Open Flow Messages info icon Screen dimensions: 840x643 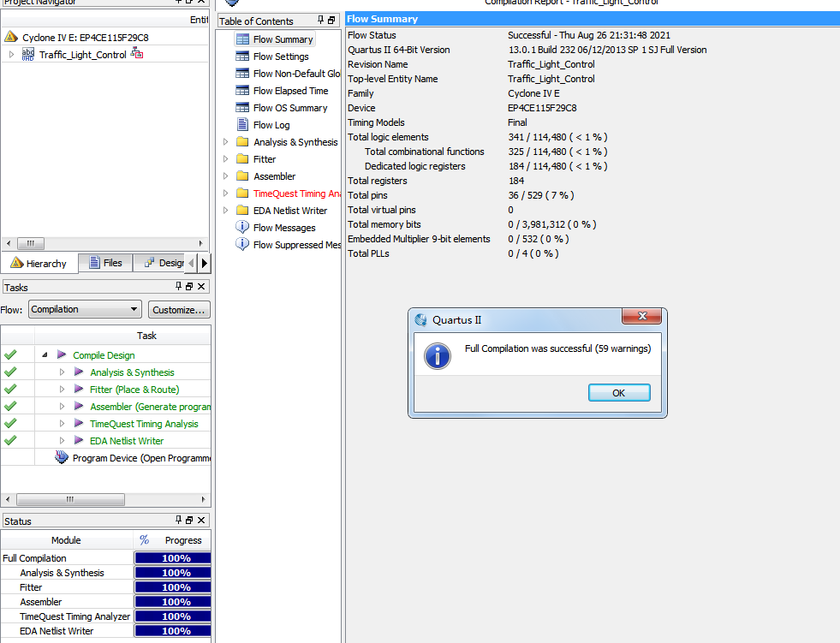[242, 227]
